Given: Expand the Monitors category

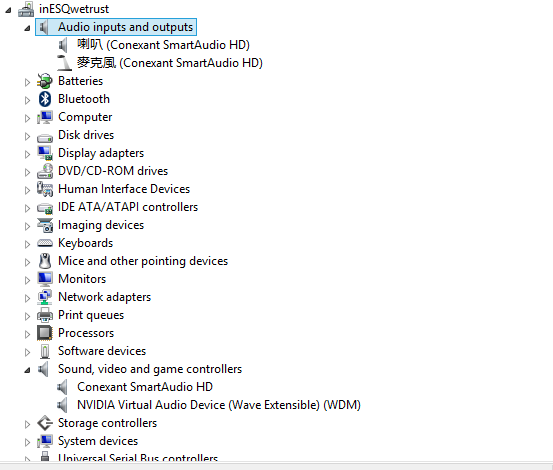Looking at the screenshot, I should [27, 280].
